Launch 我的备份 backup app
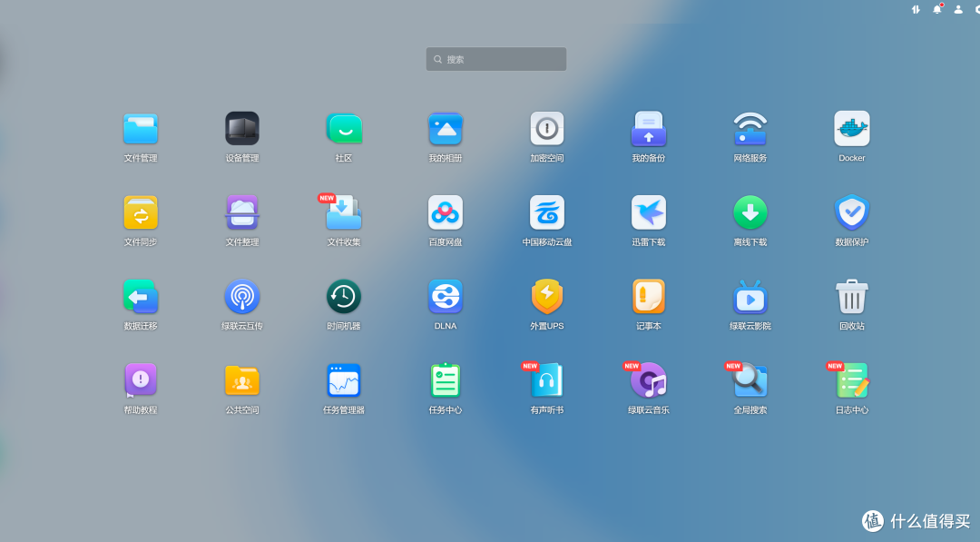The width and height of the screenshot is (980, 542). [648, 130]
